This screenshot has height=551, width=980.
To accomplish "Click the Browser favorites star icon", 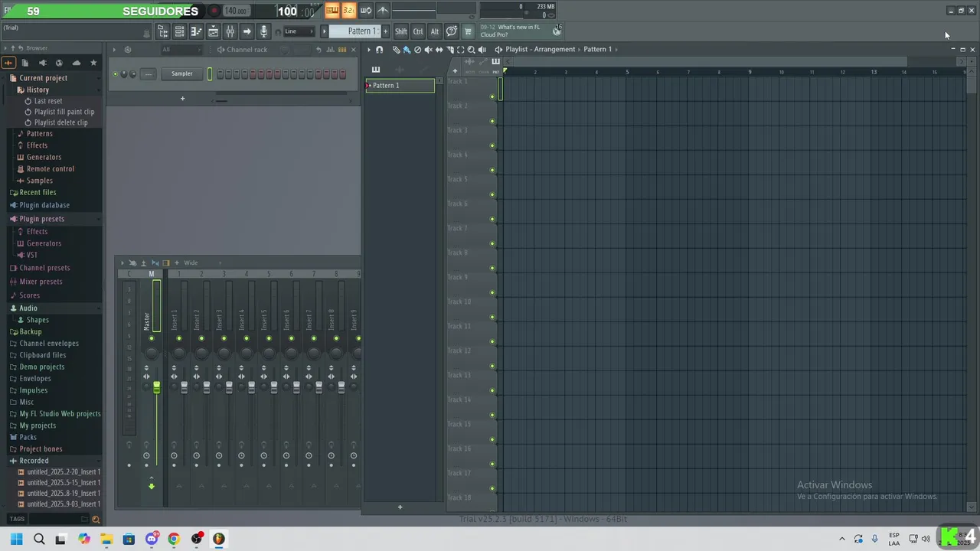I will (x=93, y=63).
